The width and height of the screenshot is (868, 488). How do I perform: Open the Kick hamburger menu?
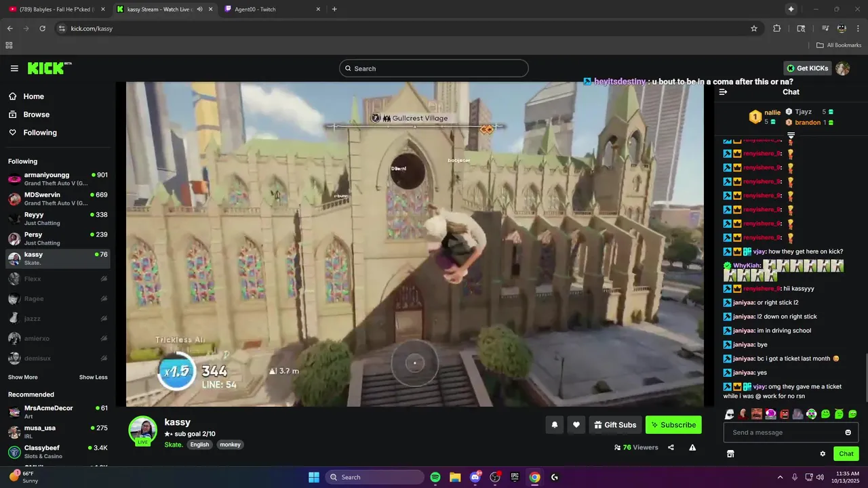point(14,68)
